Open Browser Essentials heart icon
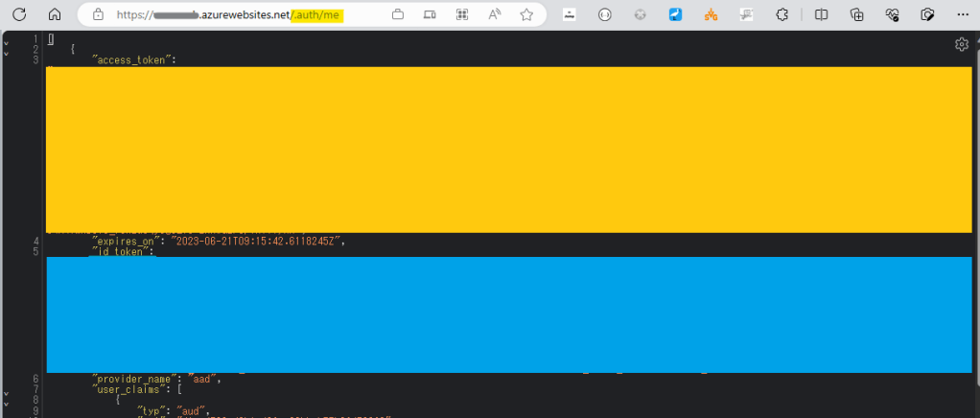The image size is (980, 418). click(x=892, y=15)
